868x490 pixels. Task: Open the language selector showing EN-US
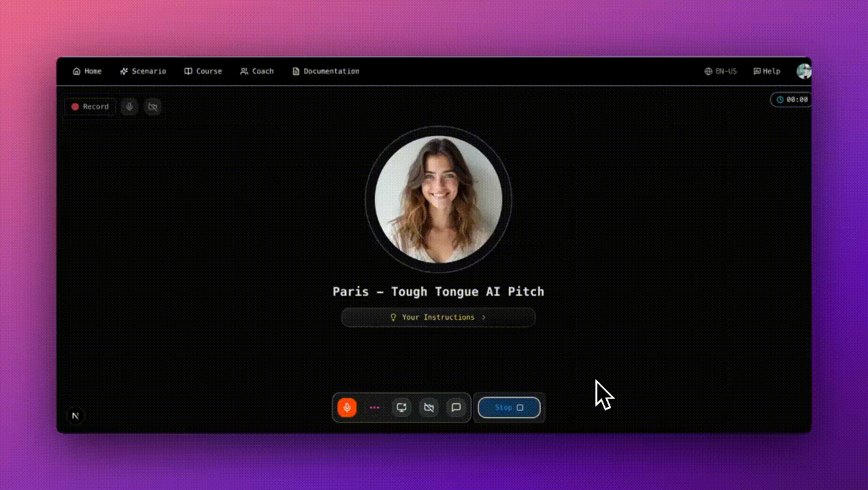tap(721, 71)
